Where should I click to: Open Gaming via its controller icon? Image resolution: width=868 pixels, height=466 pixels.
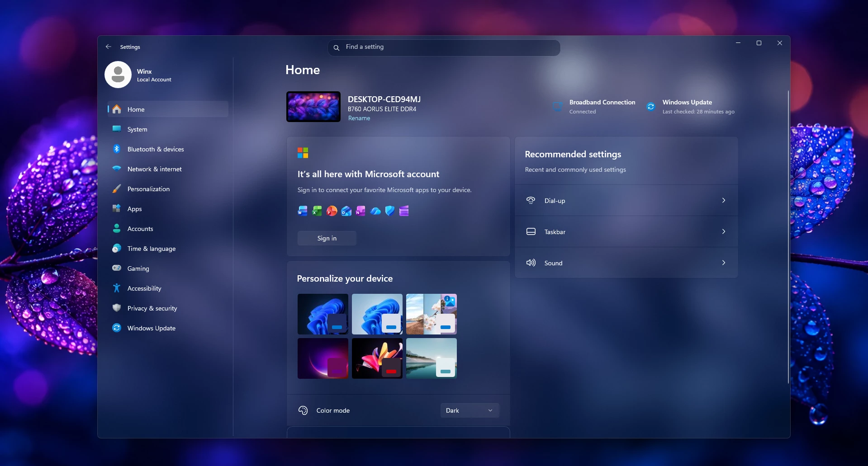pos(117,268)
